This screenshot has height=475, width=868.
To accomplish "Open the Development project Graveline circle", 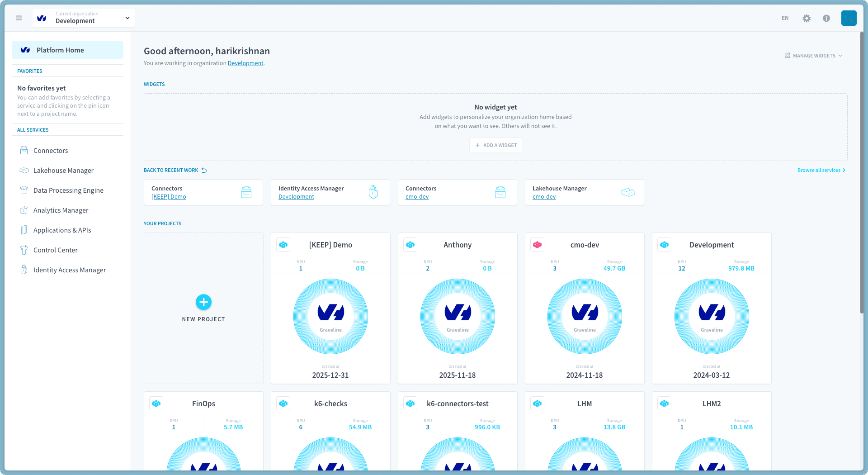I will (x=712, y=316).
